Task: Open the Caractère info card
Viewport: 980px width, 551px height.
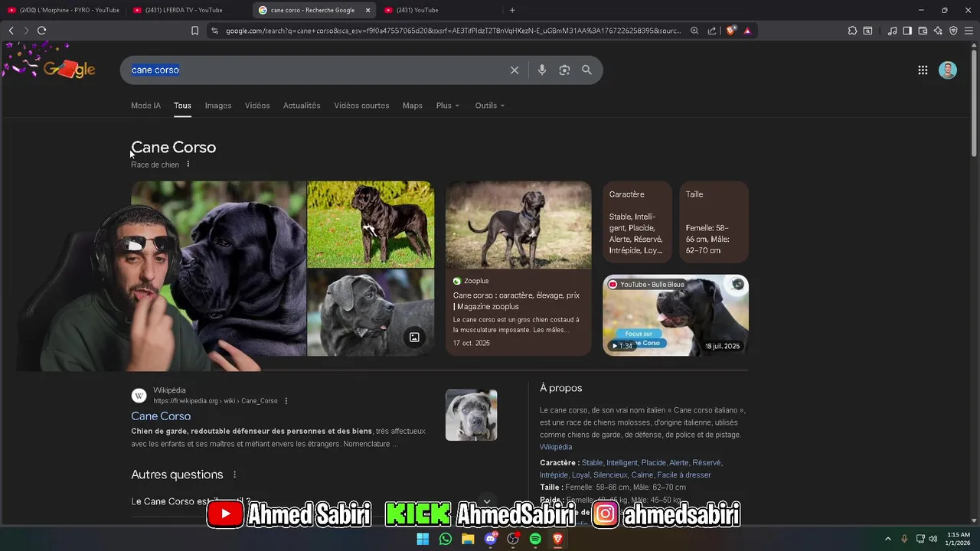Action: coord(637,222)
